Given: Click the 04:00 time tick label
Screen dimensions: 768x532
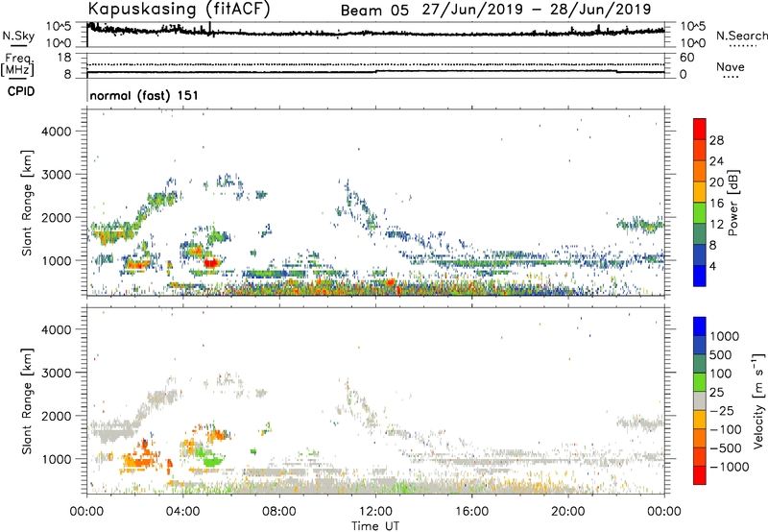Looking at the screenshot, I should pyautogui.click(x=183, y=512).
